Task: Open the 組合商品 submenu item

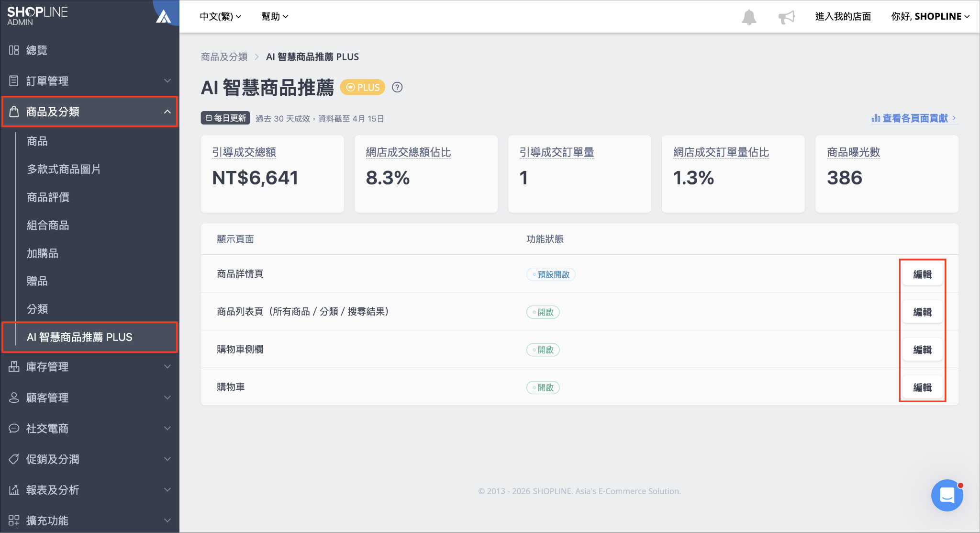Action: 48,225
